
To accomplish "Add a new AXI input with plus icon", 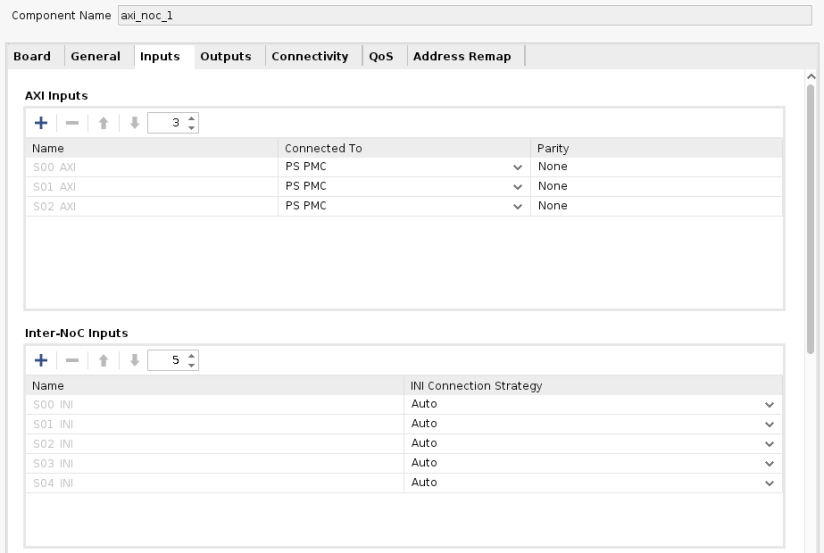I will (x=42, y=123).
